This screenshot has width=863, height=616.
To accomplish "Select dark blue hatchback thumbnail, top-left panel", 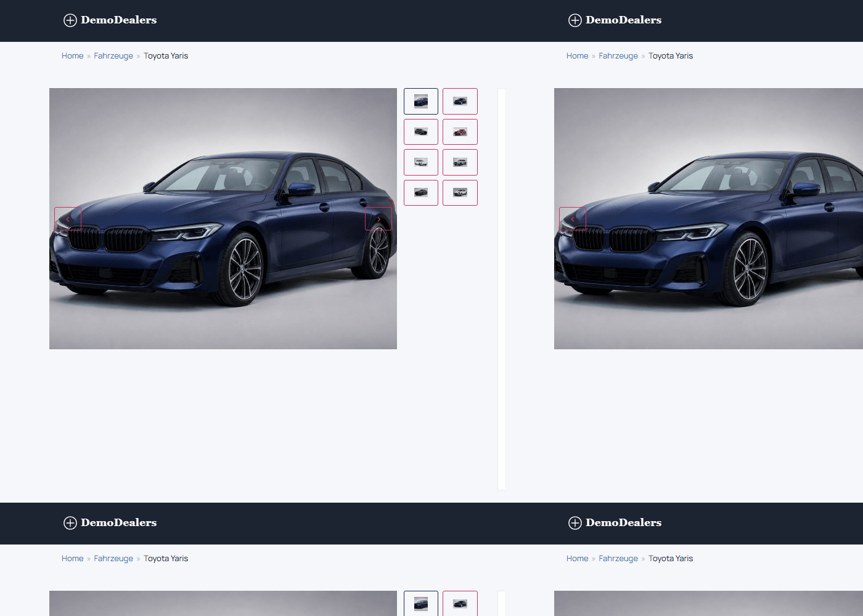I will [460, 101].
